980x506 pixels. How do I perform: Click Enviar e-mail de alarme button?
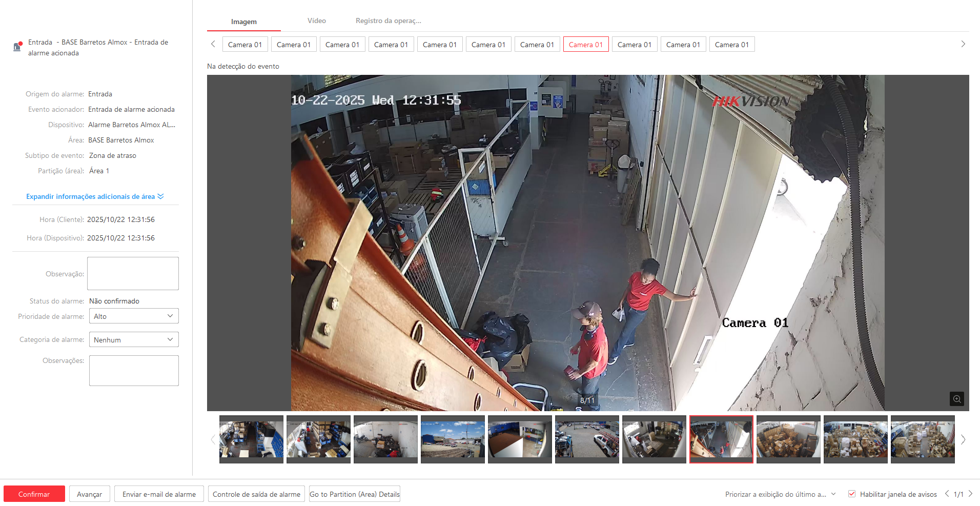pos(159,494)
